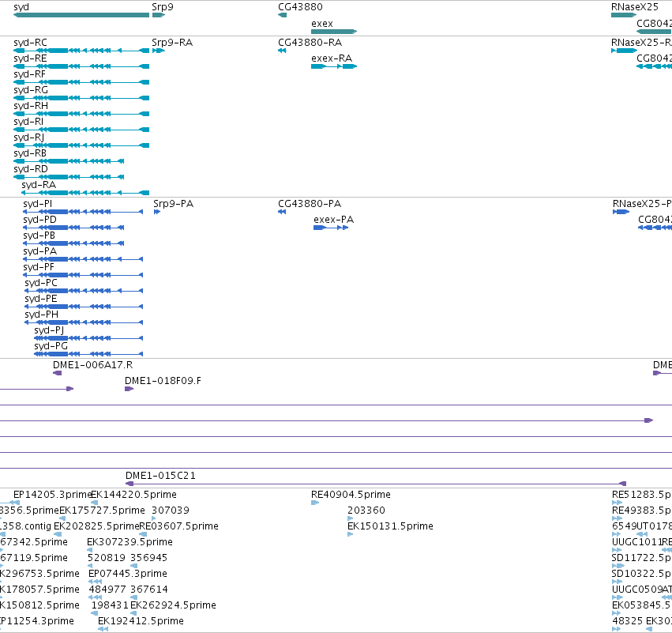Select the exex gene bar glyph
The width and height of the screenshot is (672, 633).
(x=334, y=32)
